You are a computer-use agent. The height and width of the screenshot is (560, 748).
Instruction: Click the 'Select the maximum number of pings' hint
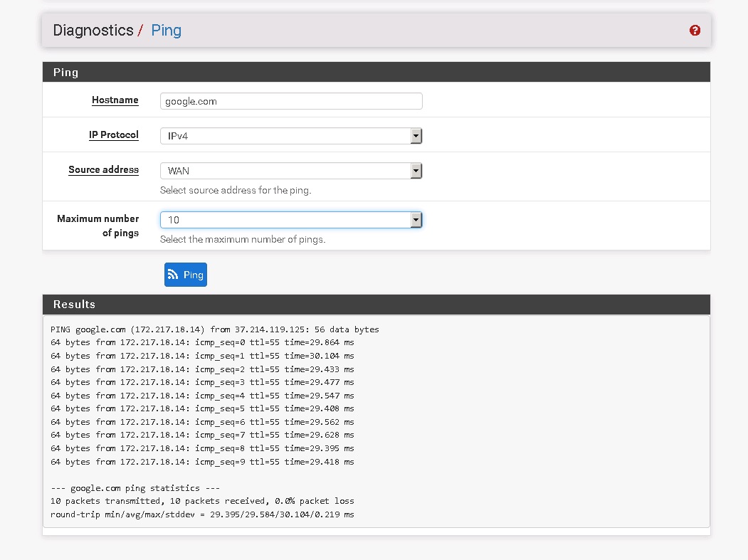point(243,239)
